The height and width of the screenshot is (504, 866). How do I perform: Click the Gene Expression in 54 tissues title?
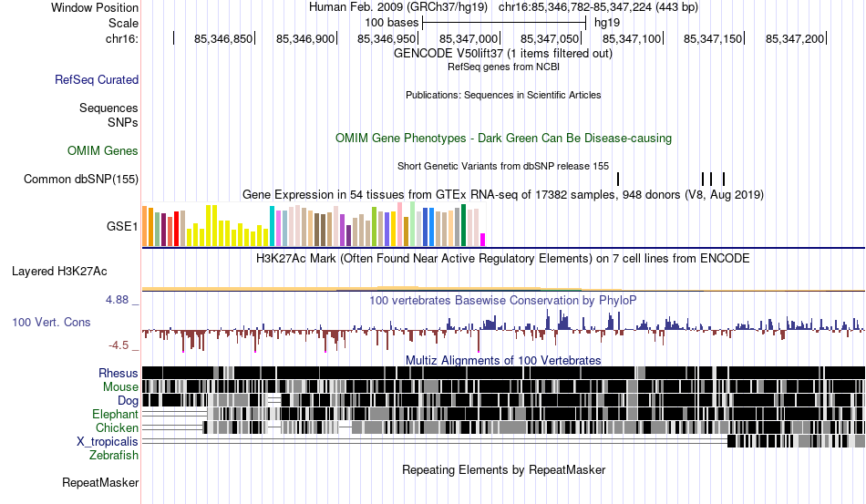point(502,194)
